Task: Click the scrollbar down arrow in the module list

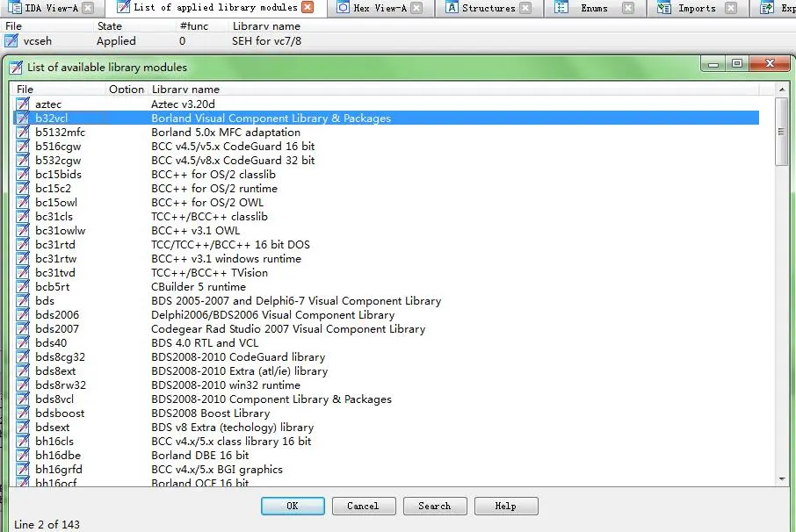Action: 782,478
